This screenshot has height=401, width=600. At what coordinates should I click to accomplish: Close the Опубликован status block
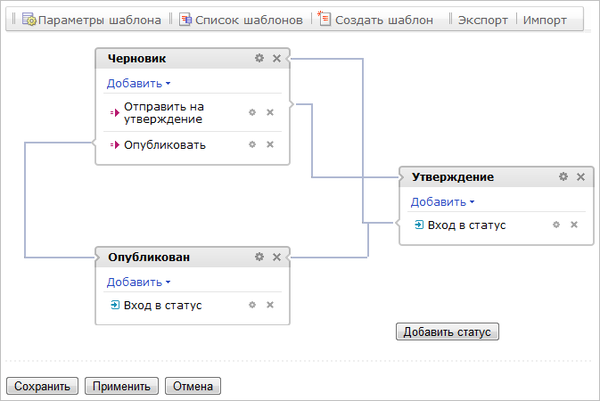pyautogui.click(x=277, y=257)
